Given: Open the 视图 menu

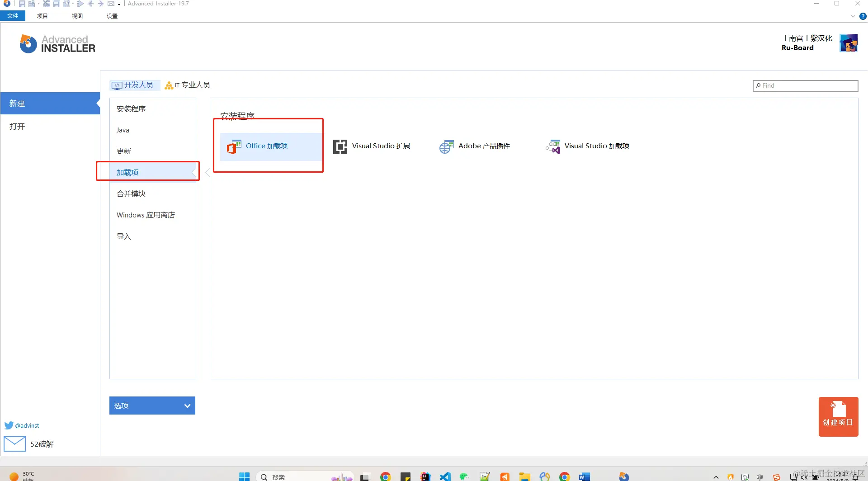Looking at the screenshot, I should (x=77, y=16).
